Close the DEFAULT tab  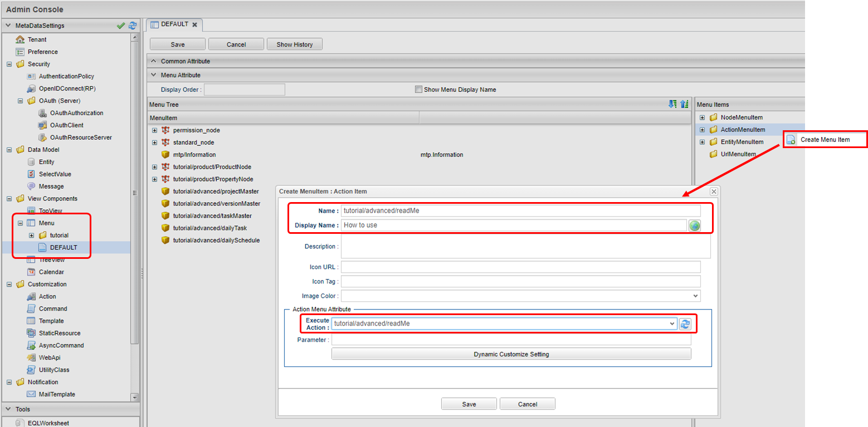tap(195, 25)
